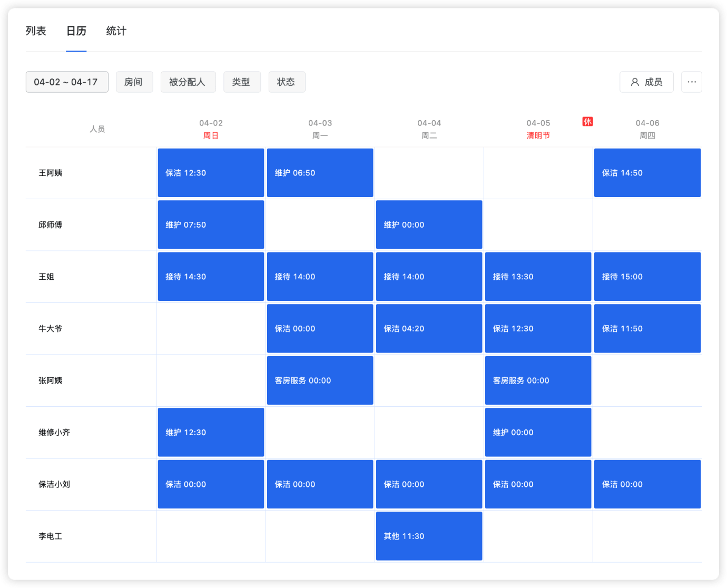Open the 成员 (member) panel
The height and width of the screenshot is (588, 727).
(x=646, y=82)
